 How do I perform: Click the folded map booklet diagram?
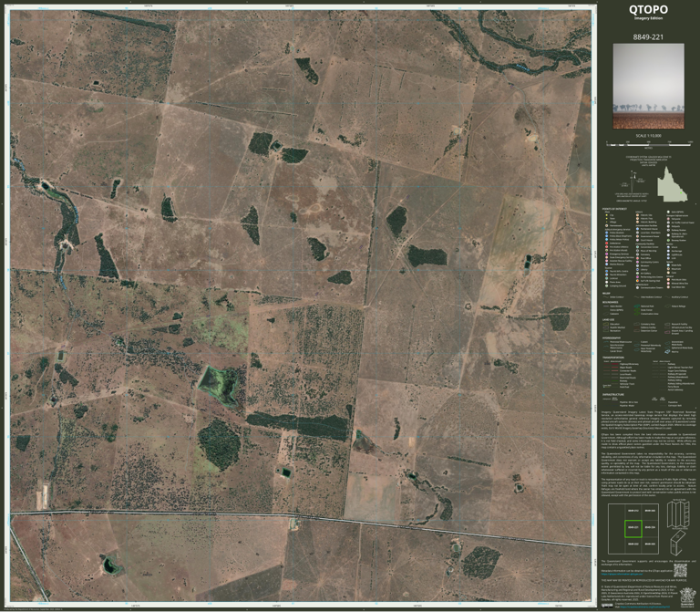pyautogui.click(x=678, y=542)
